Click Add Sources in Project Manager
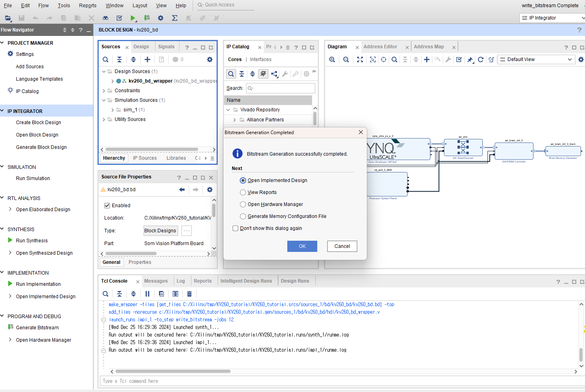 pos(30,67)
